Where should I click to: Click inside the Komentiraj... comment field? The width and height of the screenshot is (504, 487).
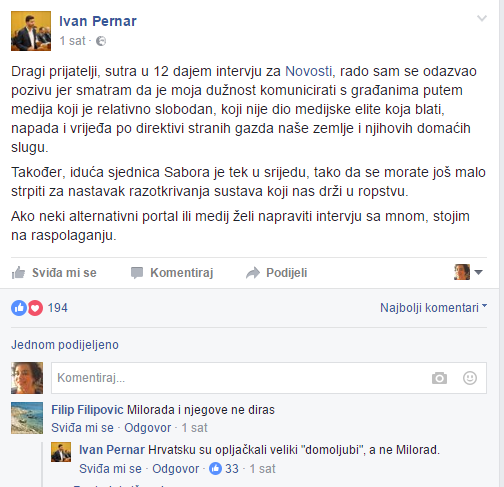tap(240, 378)
